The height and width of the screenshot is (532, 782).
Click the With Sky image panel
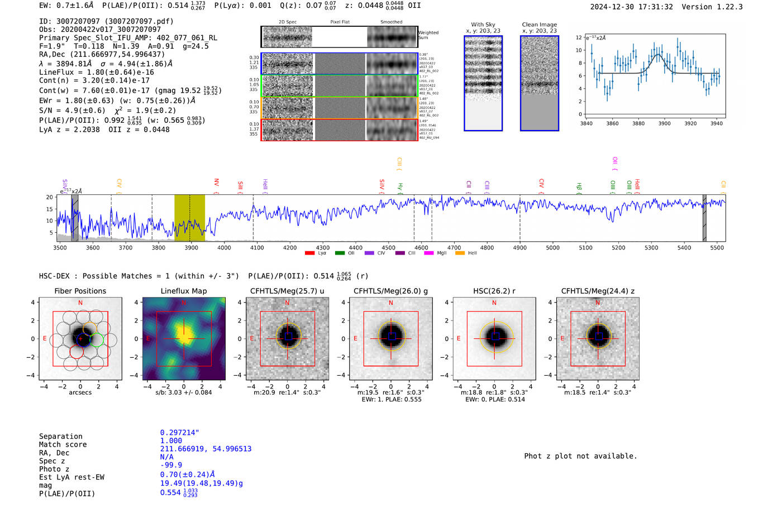[x=483, y=83]
